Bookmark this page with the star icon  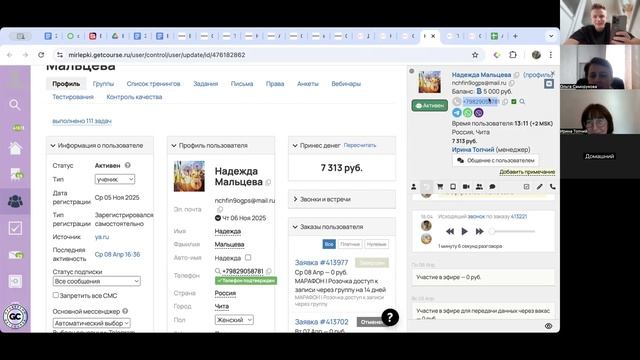[475, 55]
